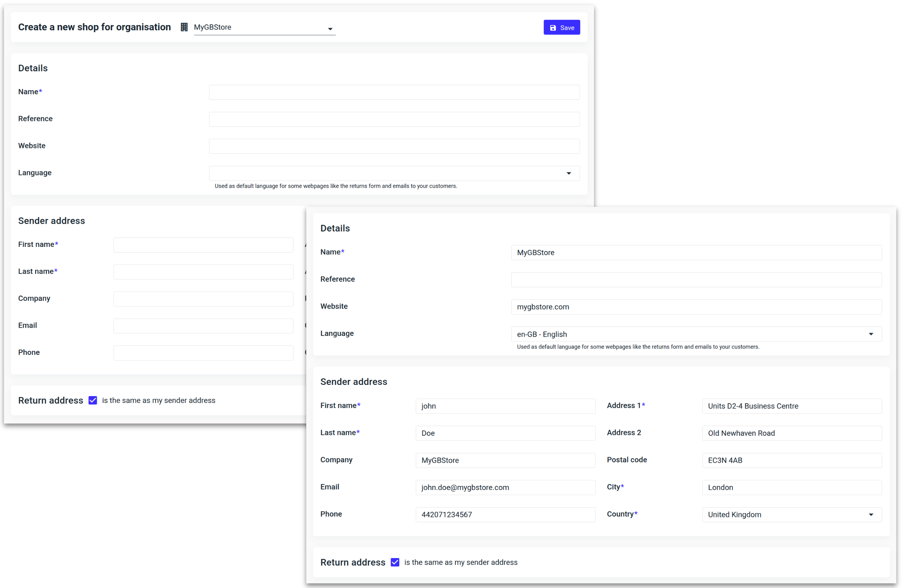
Task: Click the empty Website input field
Action: pyautogui.click(x=394, y=146)
